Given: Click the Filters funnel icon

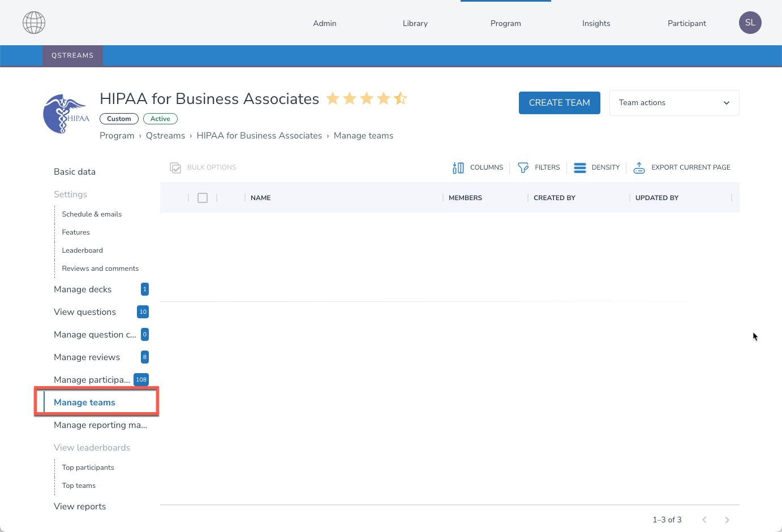Looking at the screenshot, I should tap(523, 167).
